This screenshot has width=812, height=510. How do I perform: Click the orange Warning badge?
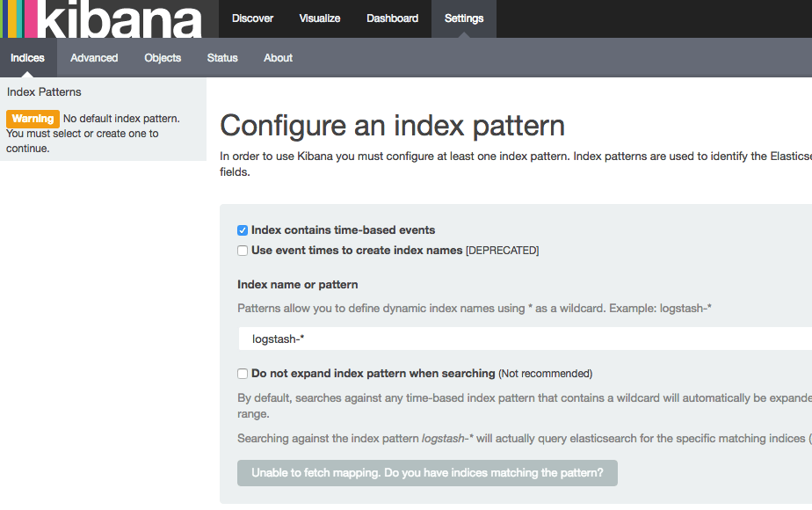[x=33, y=119]
